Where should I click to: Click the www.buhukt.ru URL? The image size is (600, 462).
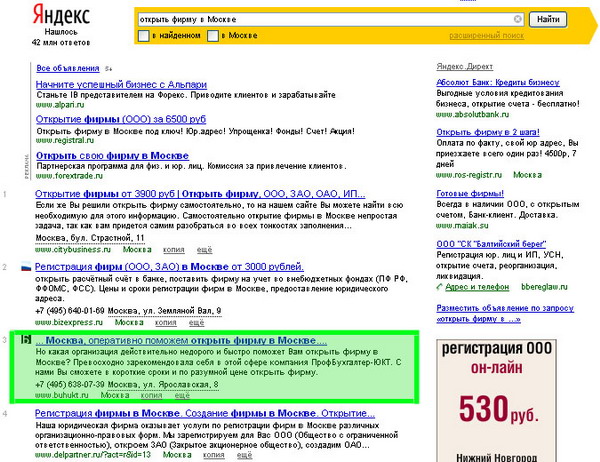coord(62,395)
